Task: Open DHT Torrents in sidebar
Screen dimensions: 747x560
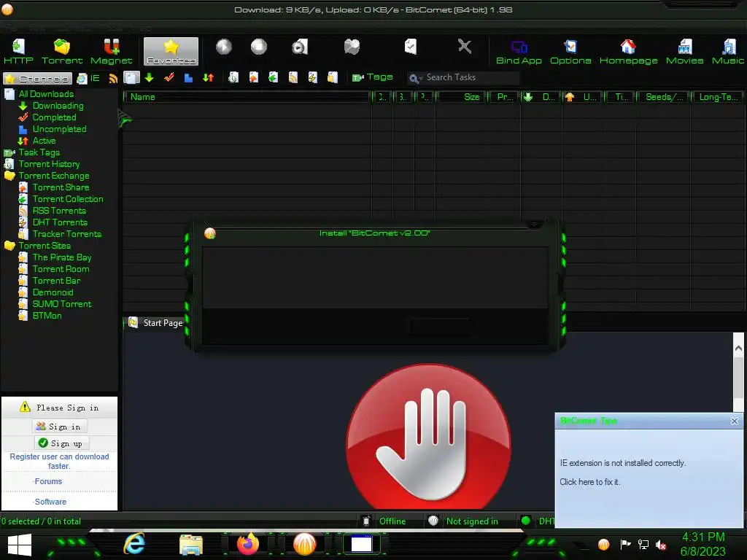Action: (x=60, y=222)
